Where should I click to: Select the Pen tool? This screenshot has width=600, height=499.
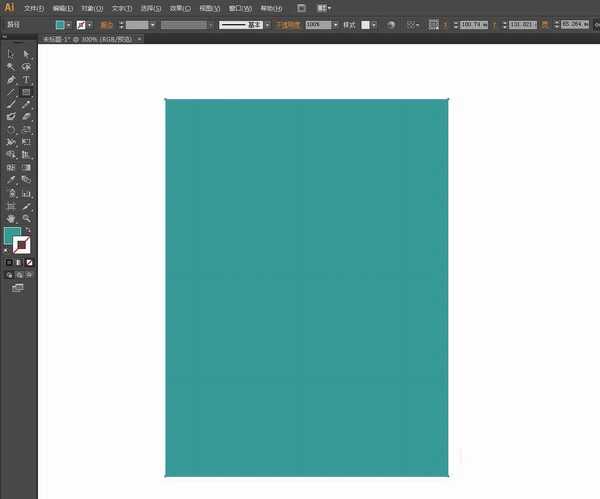pyautogui.click(x=11, y=80)
